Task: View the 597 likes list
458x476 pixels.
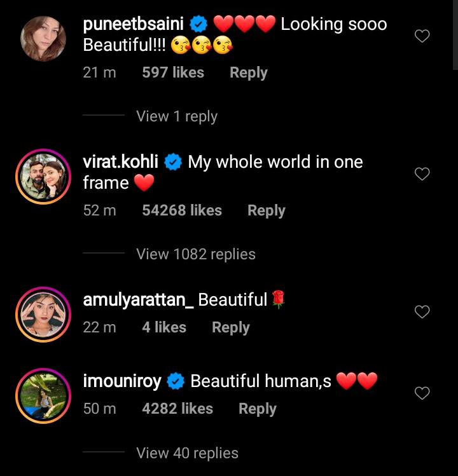Action: (x=173, y=72)
